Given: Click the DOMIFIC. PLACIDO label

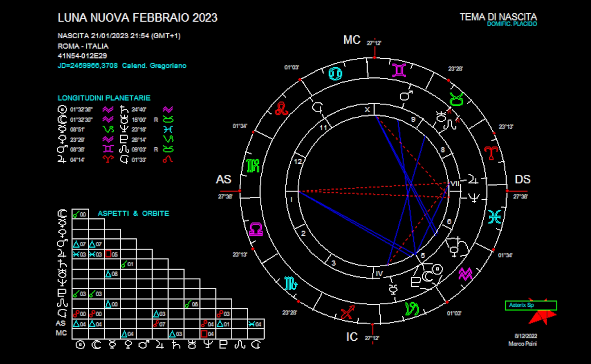Looking at the screenshot, I should [x=512, y=24].
